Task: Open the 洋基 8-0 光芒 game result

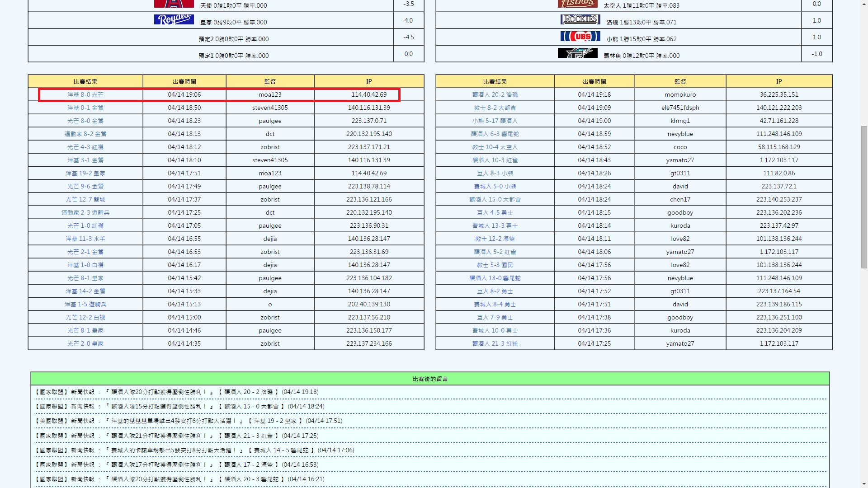Action: click(85, 95)
